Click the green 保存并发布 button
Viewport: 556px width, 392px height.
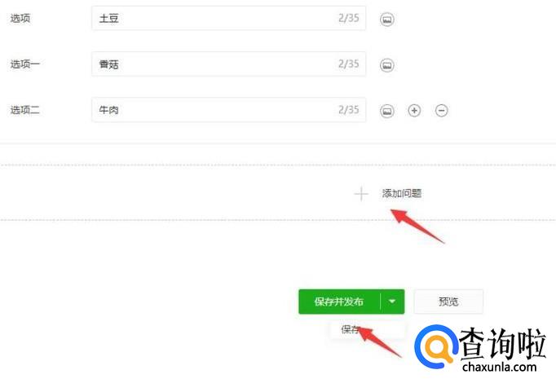pyautogui.click(x=339, y=302)
